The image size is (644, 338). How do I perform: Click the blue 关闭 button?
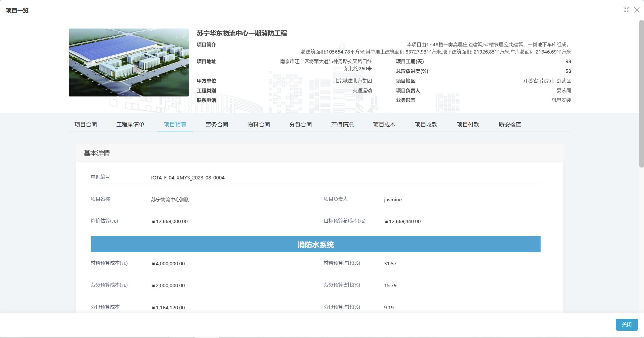(627, 324)
